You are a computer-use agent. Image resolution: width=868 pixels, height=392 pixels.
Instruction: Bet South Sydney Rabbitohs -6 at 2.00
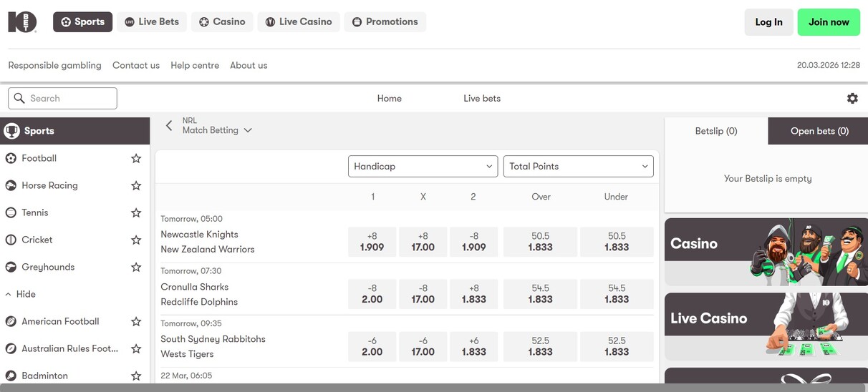372,346
